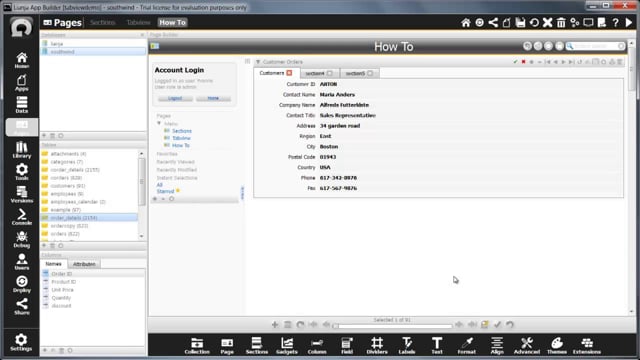Click the green checkmark save record icon
The image size is (640, 360).
(x=516, y=62)
